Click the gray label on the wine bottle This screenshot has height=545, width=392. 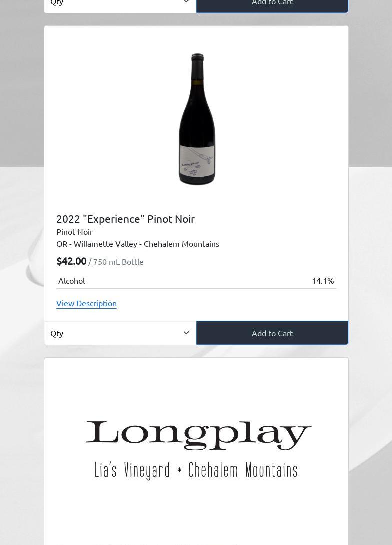coord(197,163)
